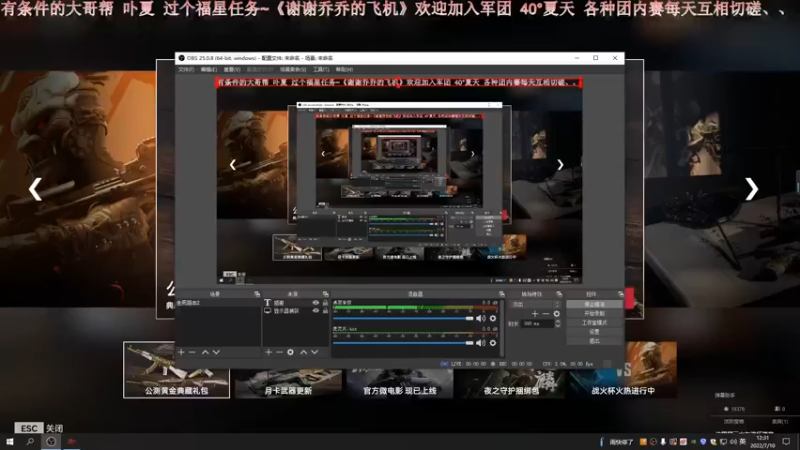The height and width of the screenshot is (450, 800).
Task: Remove the transition with the minus icon
Action: [545, 314]
